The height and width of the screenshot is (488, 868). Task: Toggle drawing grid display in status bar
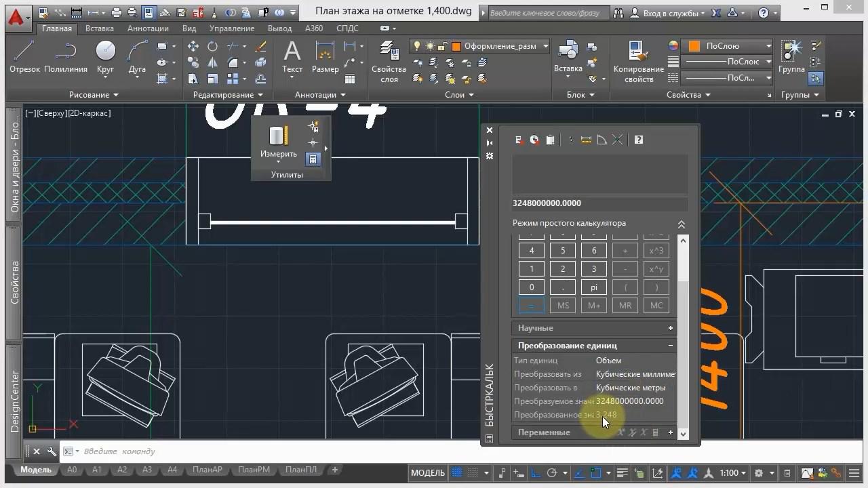pyautogui.click(x=458, y=472)
